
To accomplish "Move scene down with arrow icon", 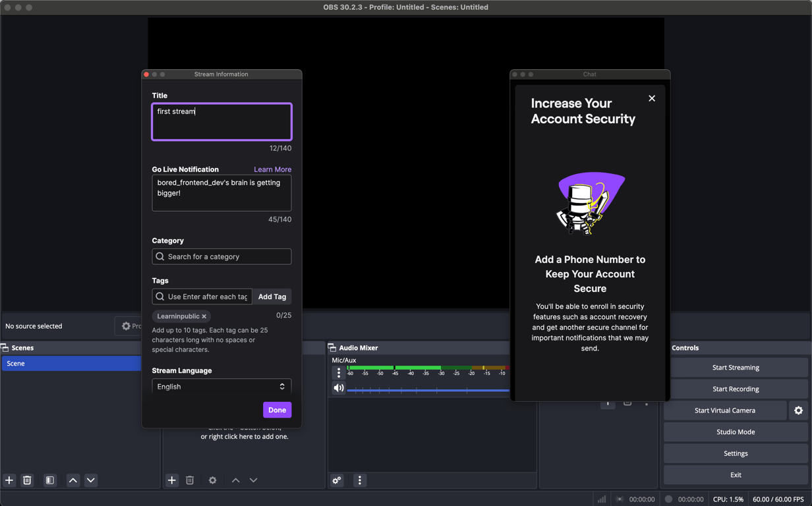I will coord(91,480).
